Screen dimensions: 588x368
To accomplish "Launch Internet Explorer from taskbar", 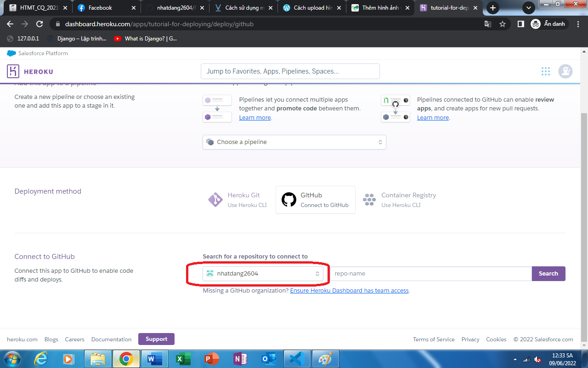I will point(42,359).
